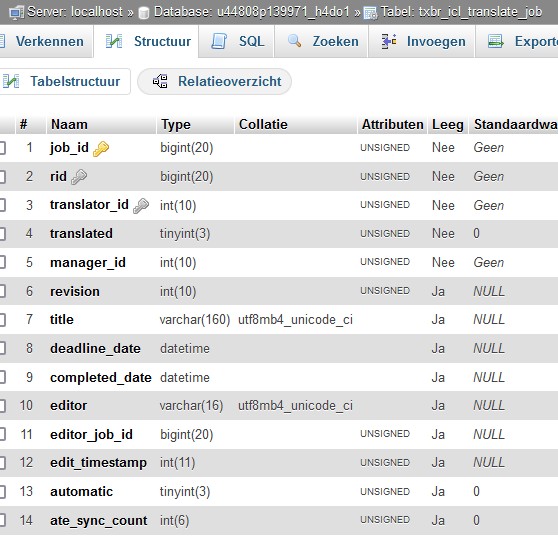Click the server icon before localhost
This screenshot has width=558, height=549.
coord(16,13)
